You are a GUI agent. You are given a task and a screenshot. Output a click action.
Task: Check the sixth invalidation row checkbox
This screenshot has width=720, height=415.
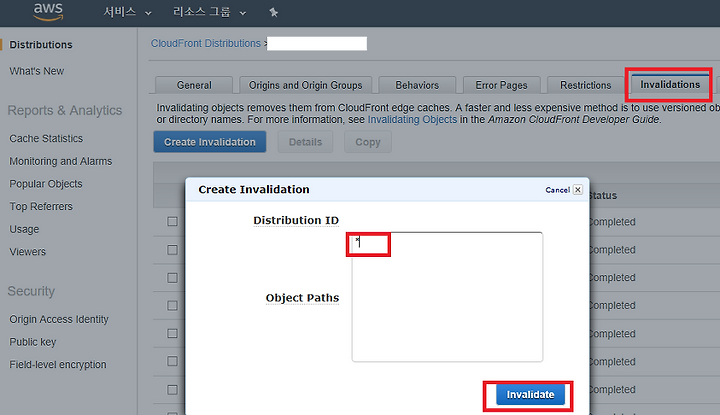(172, 361)
